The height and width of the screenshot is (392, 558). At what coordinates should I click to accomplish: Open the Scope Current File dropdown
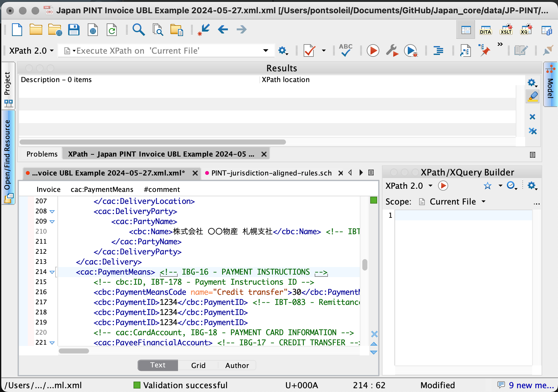point(452,202)
